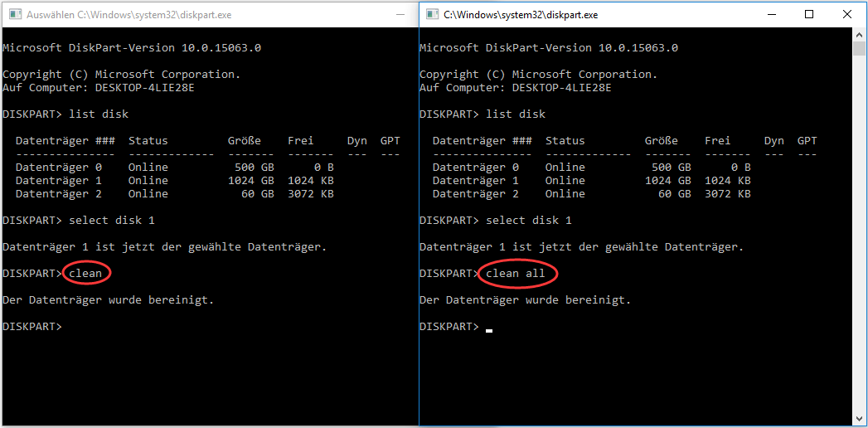Click the blinking cursor at right console prompt
The width and height of the screenshot is (868, 428).
[x=489, y=329]
